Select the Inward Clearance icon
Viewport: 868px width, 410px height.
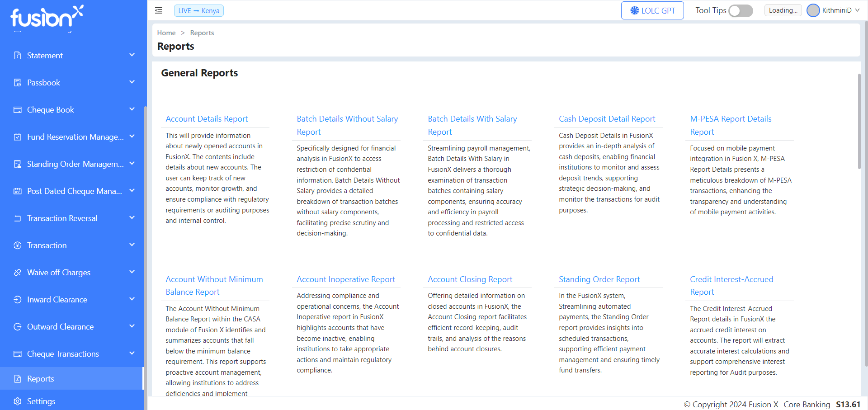click(x=17, y=299)
